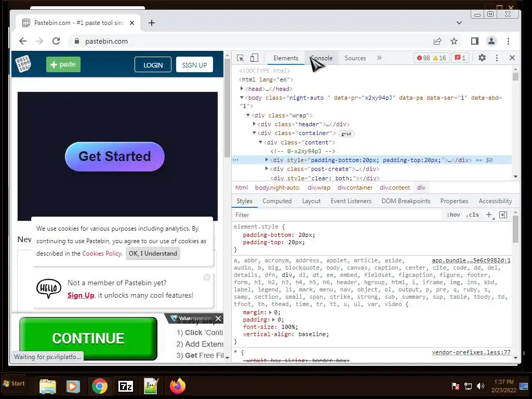Click the Get Started button
The image size is (532, 399).
point(115,156)
